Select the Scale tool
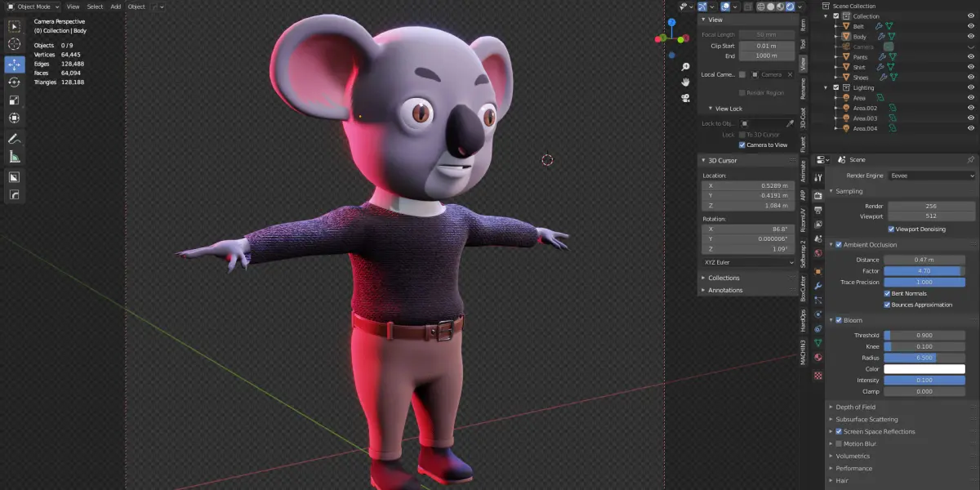The image size is (980, 490). 15,100
